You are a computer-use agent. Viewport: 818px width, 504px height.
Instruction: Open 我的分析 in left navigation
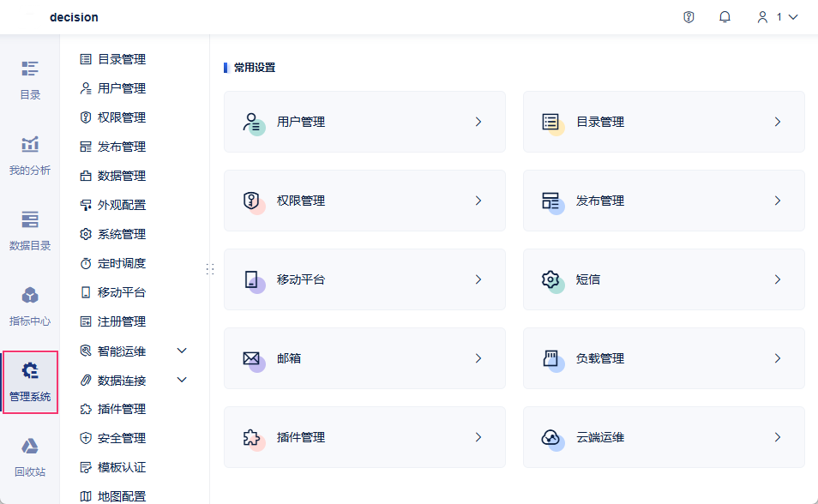click(30, 155)
